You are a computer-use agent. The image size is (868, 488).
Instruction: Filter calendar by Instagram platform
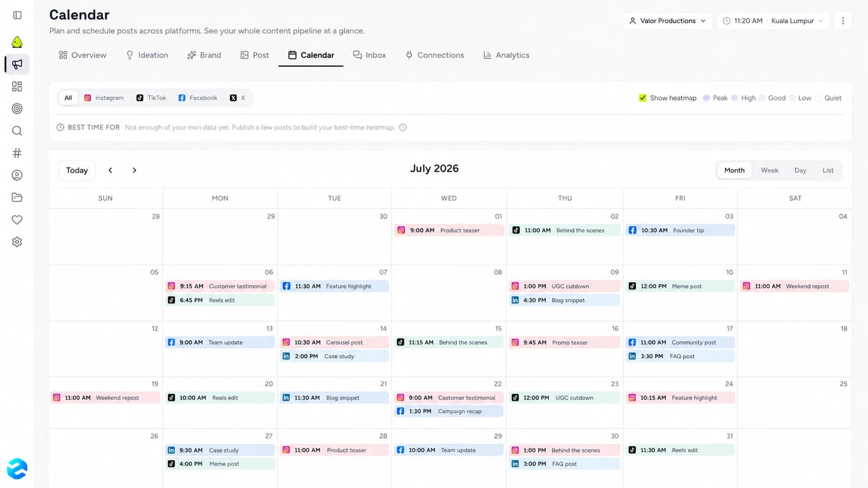(104, 98)
